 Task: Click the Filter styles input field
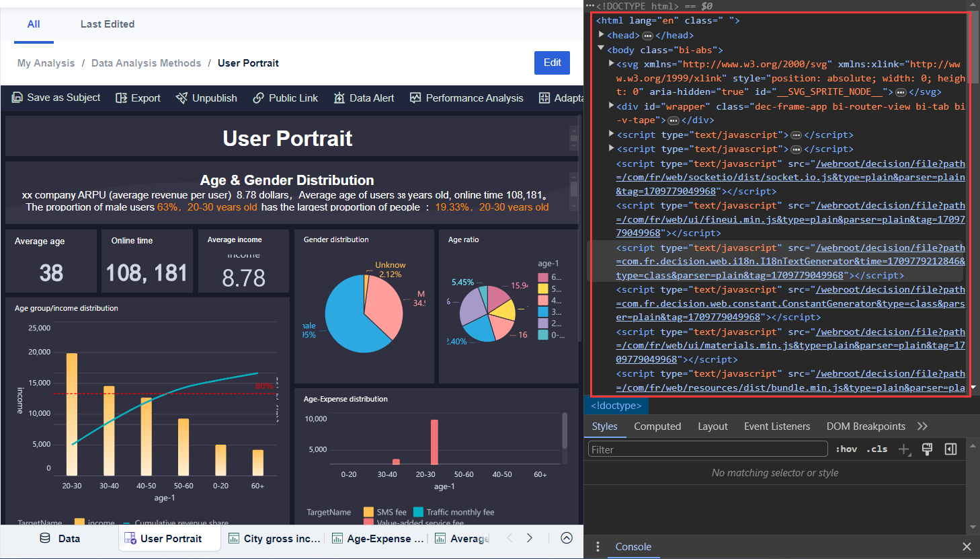tap(706, 449)
